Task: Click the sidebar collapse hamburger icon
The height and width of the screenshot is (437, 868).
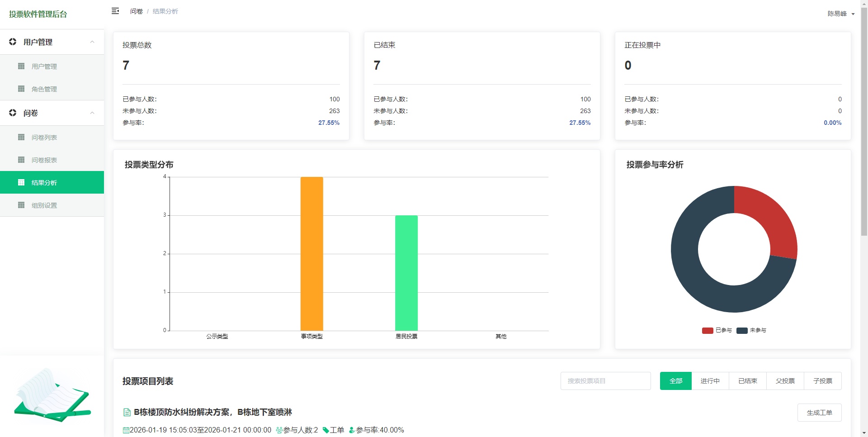Action: point(115,11)
